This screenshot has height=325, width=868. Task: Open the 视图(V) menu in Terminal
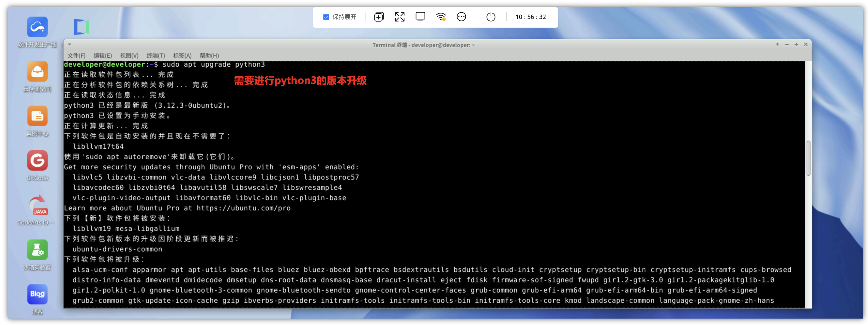(129, 55)
